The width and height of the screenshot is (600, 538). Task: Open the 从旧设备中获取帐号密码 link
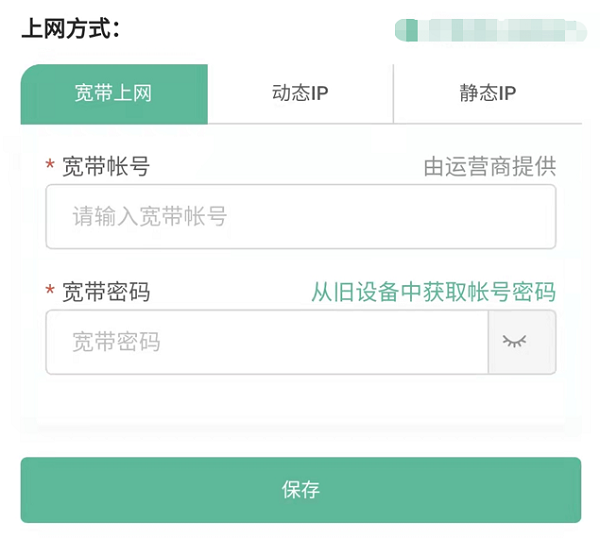[x=433, y=292]
